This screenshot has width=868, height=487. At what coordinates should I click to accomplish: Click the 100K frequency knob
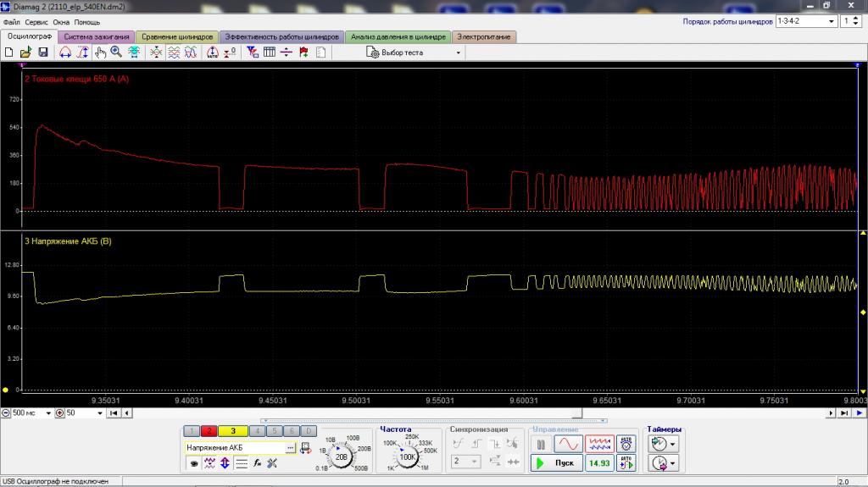click(408, 457)
